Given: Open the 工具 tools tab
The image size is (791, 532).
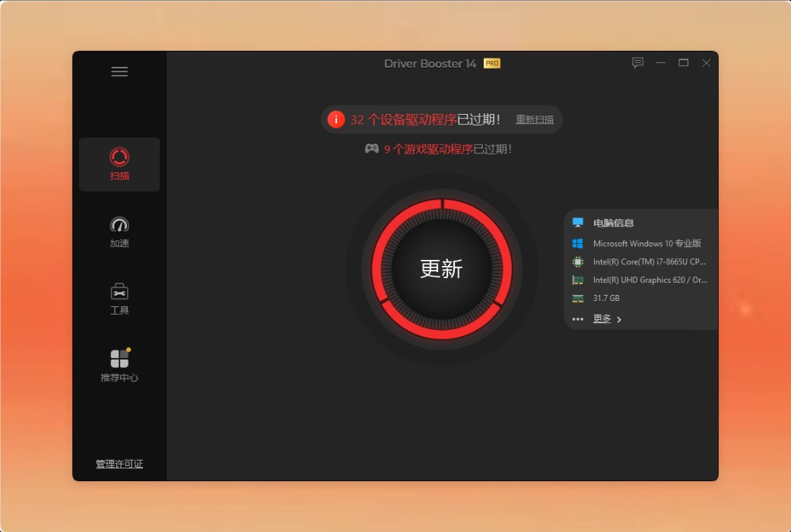Looking at the screenshot, I should (119, 299).
